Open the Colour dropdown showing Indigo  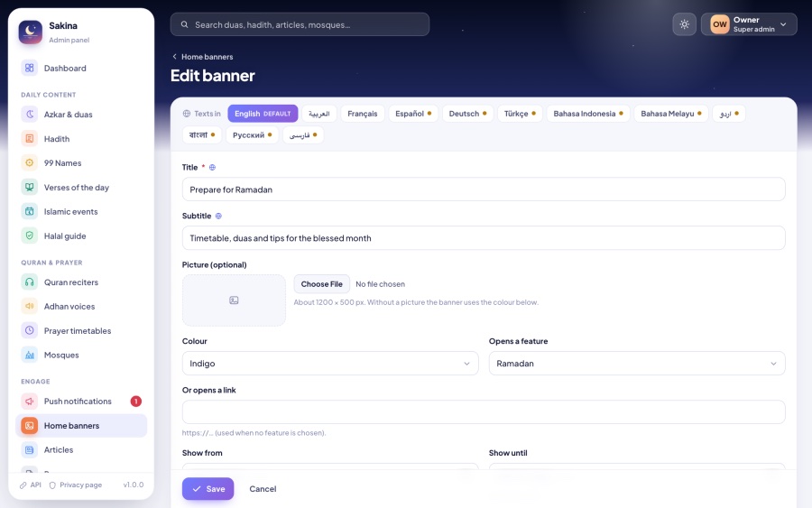330,364
